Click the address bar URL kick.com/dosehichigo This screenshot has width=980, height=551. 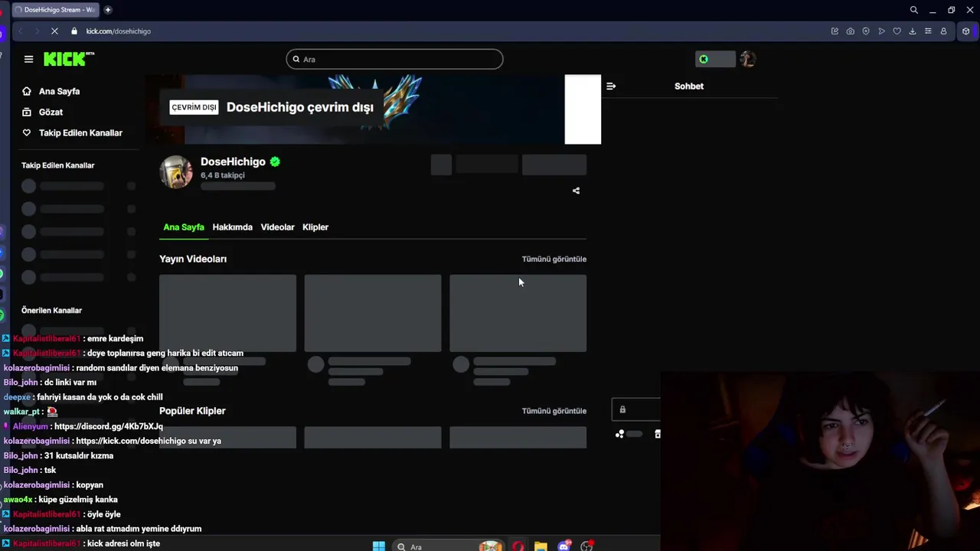coord(119,31)
